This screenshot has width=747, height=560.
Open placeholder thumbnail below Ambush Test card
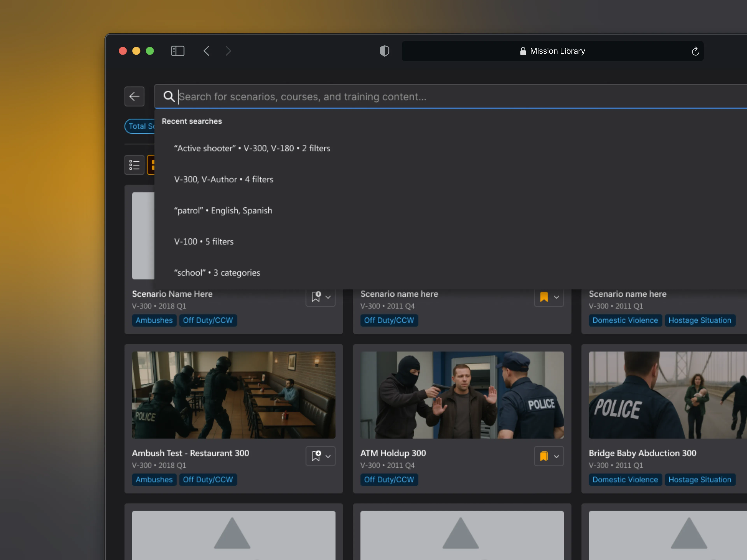(x=234, y=535)
